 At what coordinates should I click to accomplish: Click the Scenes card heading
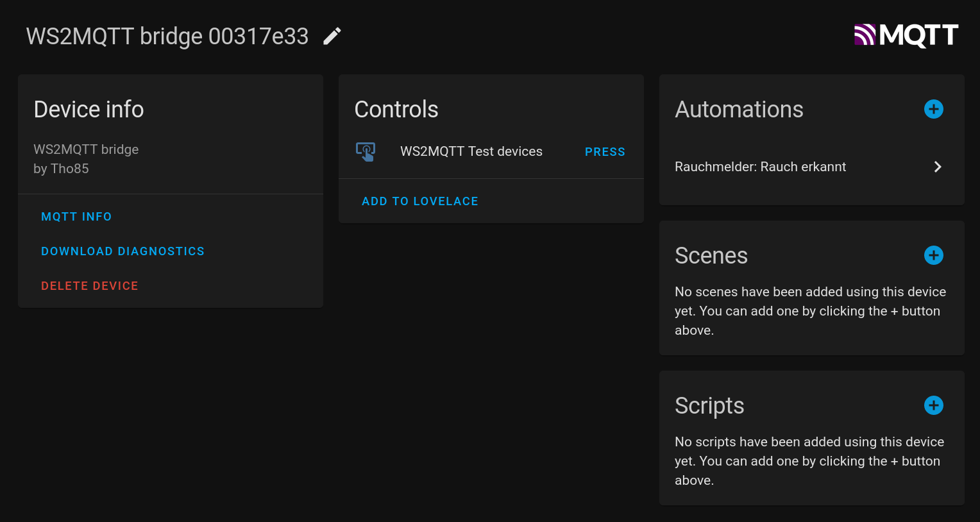[x=711, y=256]
